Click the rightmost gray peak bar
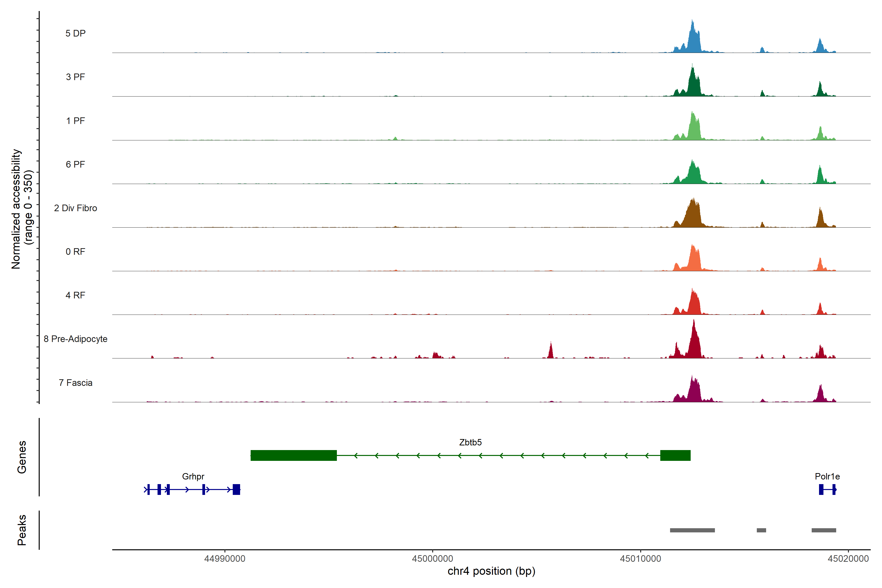The image size is (882, 588). pyautogui.click(x=823, y=530)
